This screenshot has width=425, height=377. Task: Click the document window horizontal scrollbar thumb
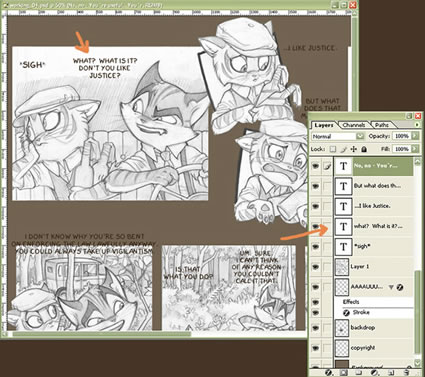click(x=102, y=334)
